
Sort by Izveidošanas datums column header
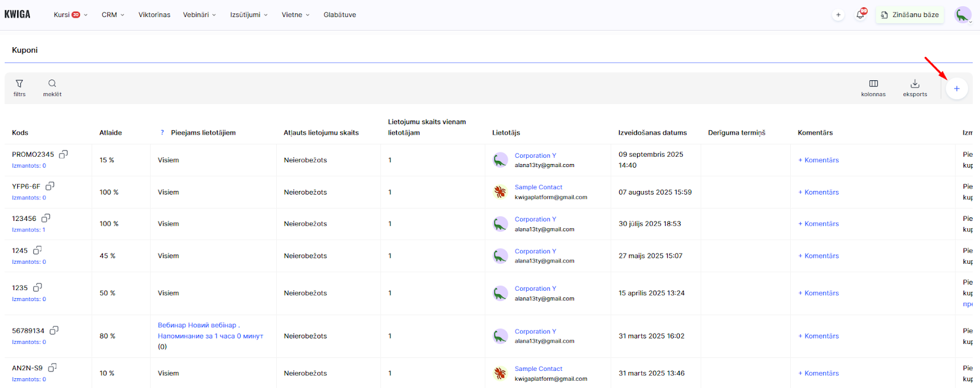652,133
